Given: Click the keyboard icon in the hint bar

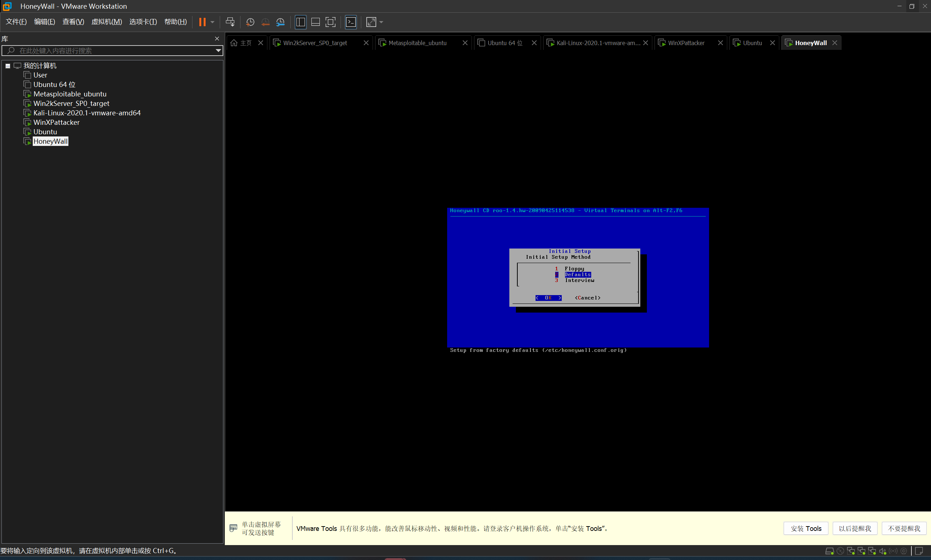Looking at the screenshot, I should (234, 528).
